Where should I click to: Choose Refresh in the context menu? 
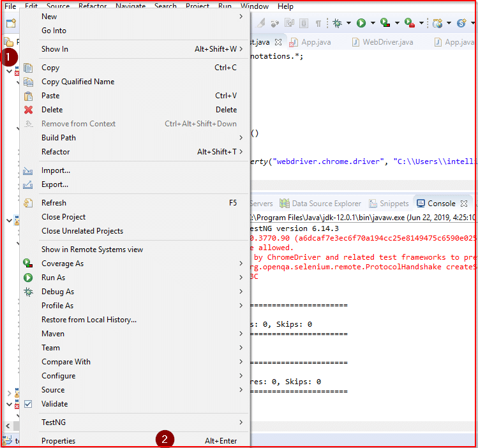pos(135,203)
